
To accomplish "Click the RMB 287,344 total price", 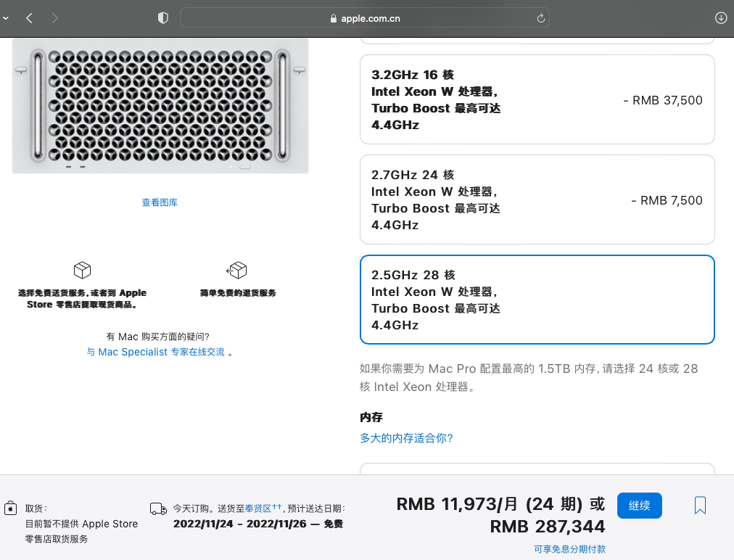I will click(x=547, y=527).
